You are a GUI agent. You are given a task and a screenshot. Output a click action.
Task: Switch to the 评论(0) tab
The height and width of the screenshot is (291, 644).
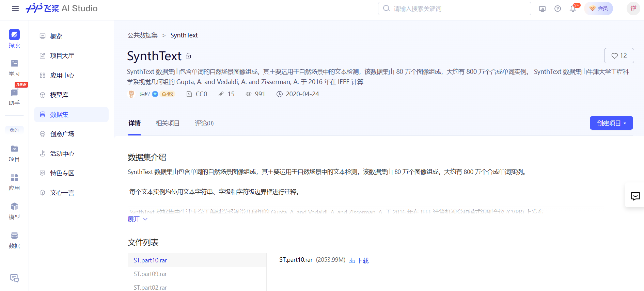pyautogui.click(x=204, y=123)
